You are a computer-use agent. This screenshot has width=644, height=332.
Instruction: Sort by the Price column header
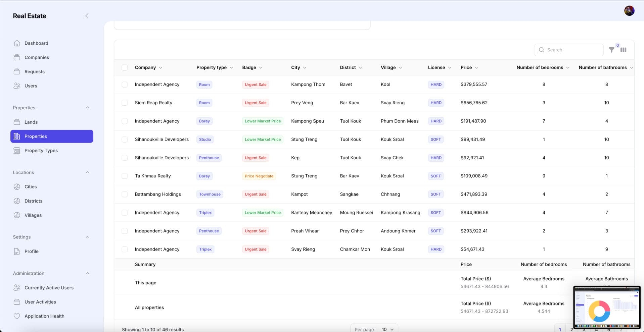point(469,67)
